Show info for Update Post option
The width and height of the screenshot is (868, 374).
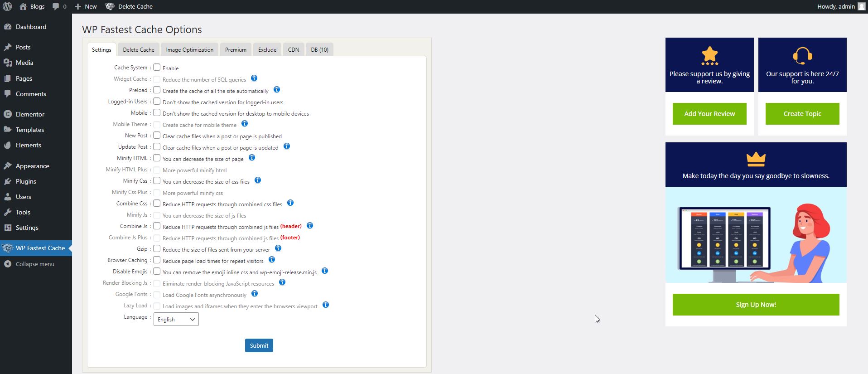287,146
